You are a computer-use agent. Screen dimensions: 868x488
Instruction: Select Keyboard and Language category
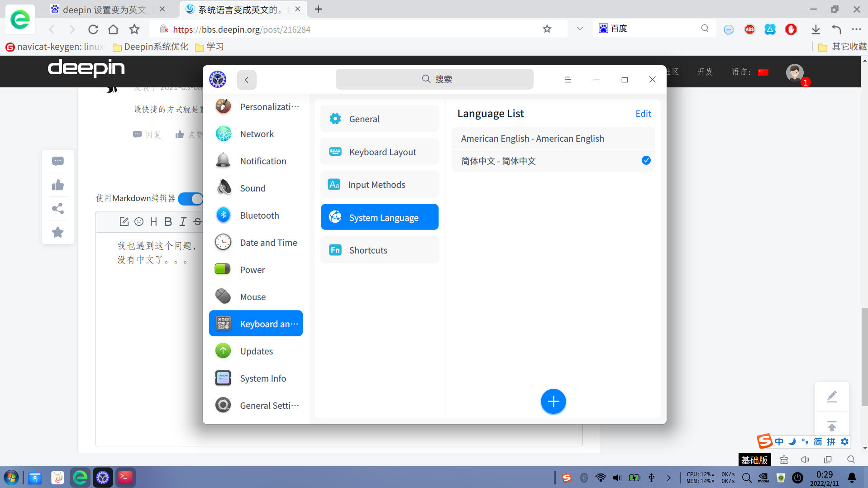tap(256, 323)
